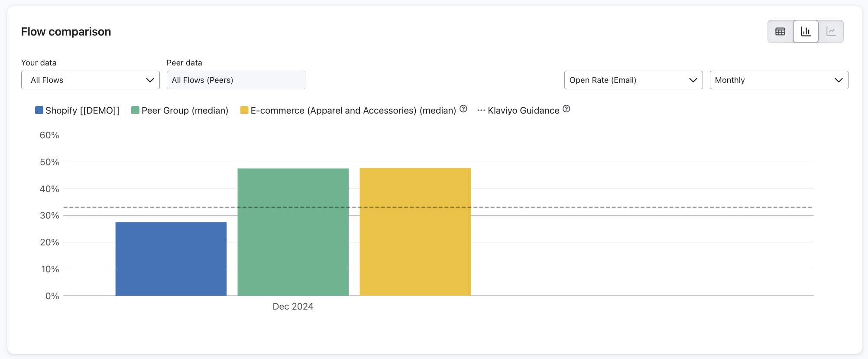The width and height of the screenshot is (868, 359).
Task: Switch to table view icon
Action: pos(780,32)
